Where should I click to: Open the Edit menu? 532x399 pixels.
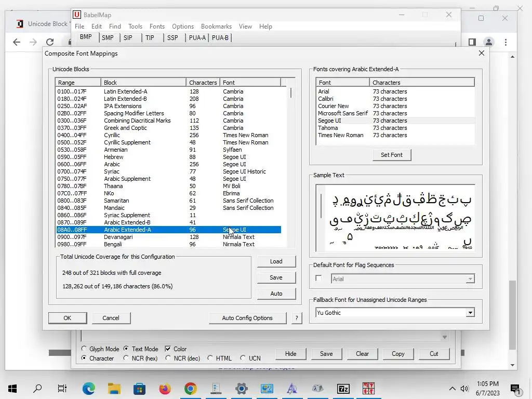(96, 26)
